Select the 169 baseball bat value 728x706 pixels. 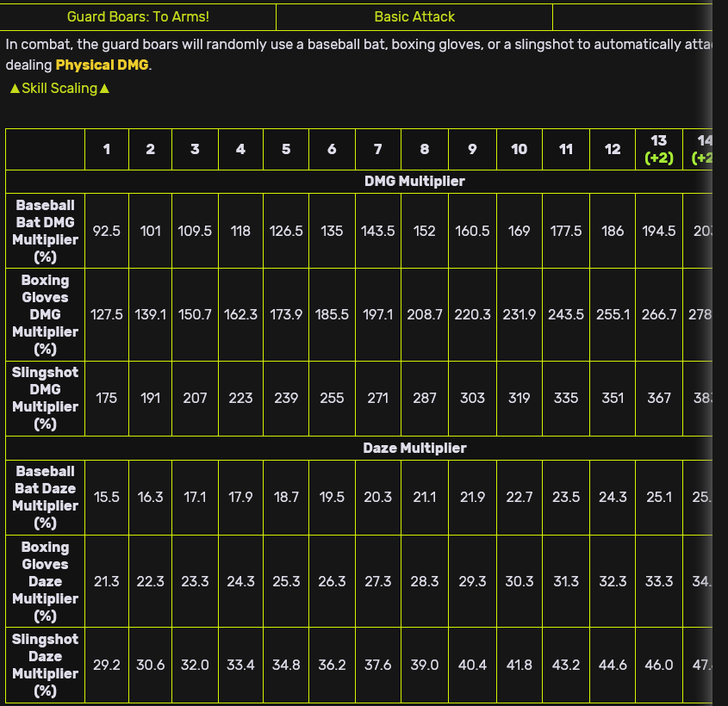[519, 231]
